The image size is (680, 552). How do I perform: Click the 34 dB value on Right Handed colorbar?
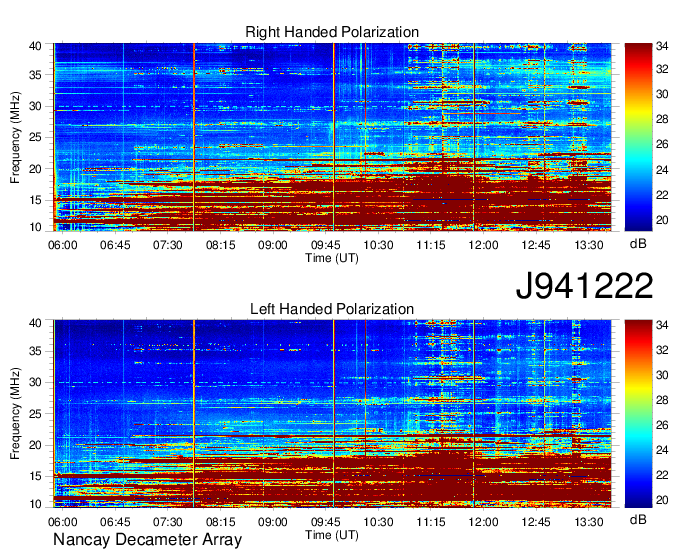[662, 46]
